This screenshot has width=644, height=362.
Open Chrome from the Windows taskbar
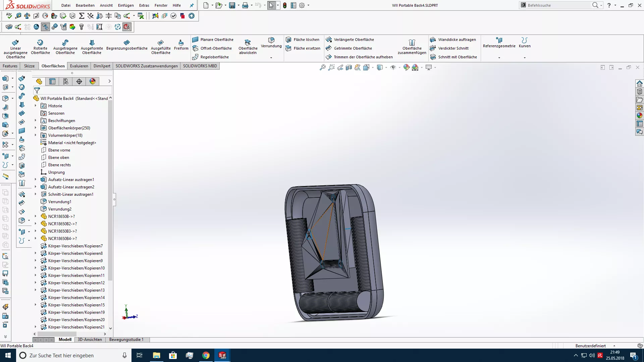pyautogui.click(x=206, y=355)
